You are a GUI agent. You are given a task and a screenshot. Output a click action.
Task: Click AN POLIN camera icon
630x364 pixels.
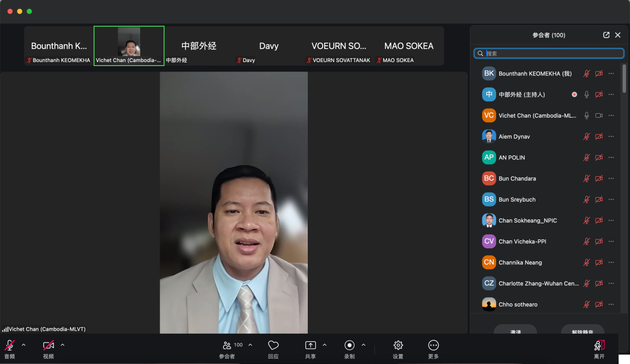tap(599, 157)
